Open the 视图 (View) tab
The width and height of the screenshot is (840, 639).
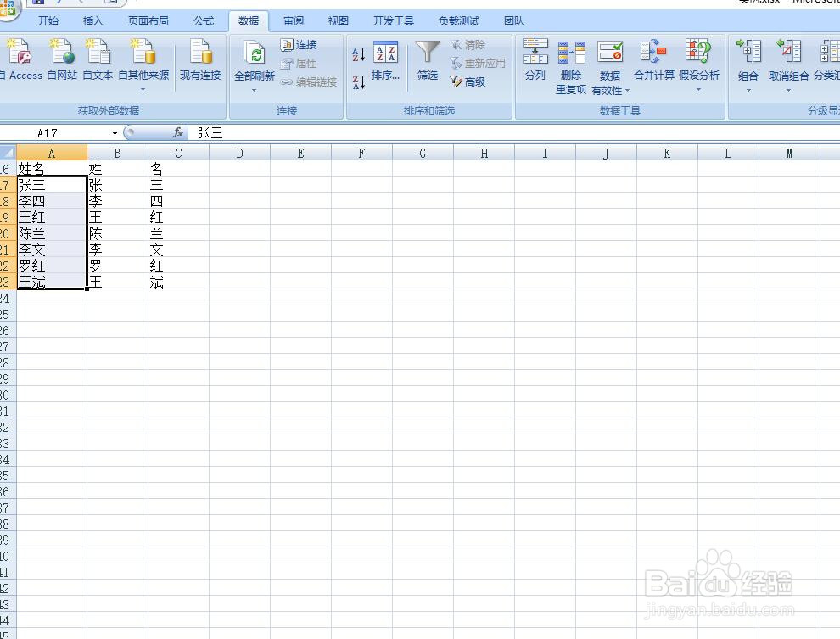tap(338, 21)
